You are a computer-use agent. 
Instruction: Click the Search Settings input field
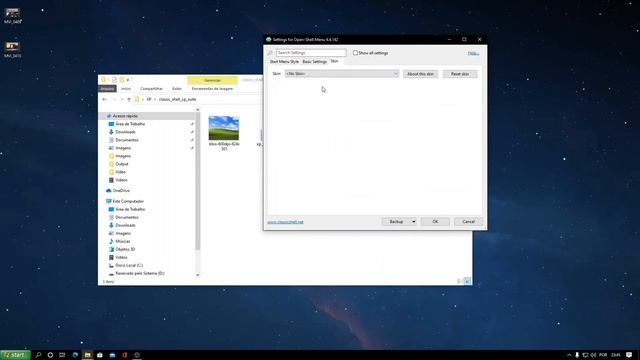click(x=311, y=53)
